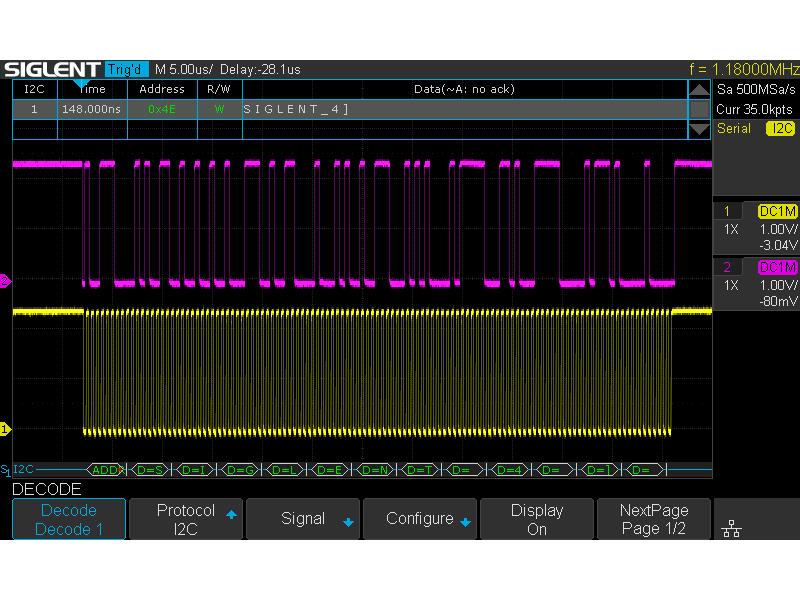Click the S1 I2C bus label
The width and height of the screenshot is (800, 600).
tap(17, 469)
